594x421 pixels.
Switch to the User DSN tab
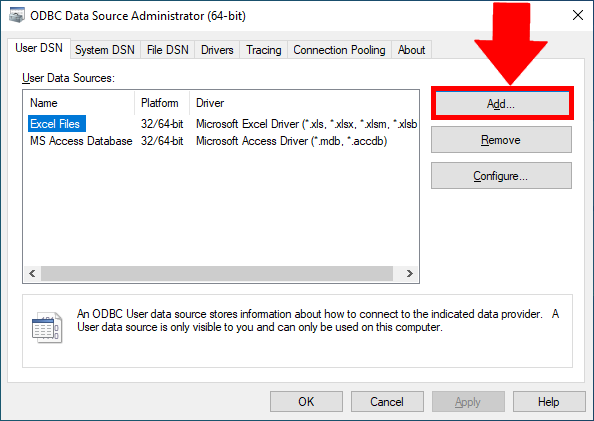39,48
